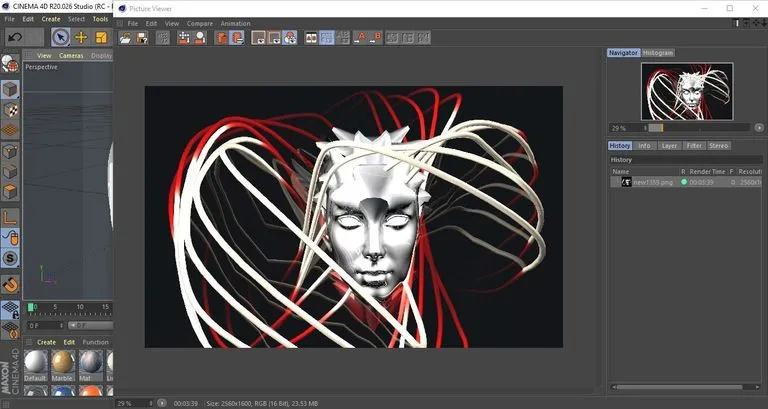Viewport: 768px width, 409px height.
Task: Select the Points mode cube icon
Action: click(x=10, y=151)
